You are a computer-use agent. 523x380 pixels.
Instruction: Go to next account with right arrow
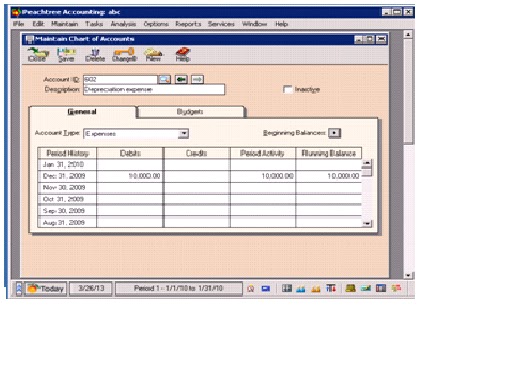point(197,79)
